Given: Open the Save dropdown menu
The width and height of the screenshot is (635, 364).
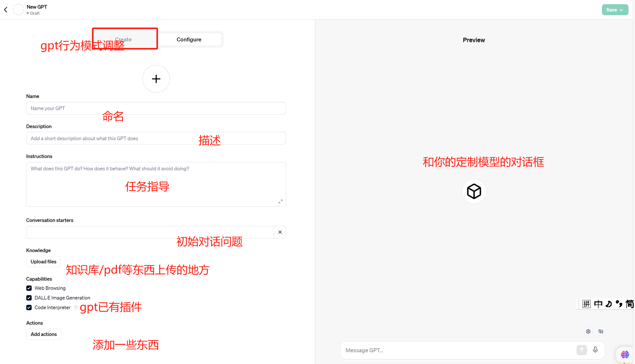Looking at the screenshot, I should click(x=615, y=10).
